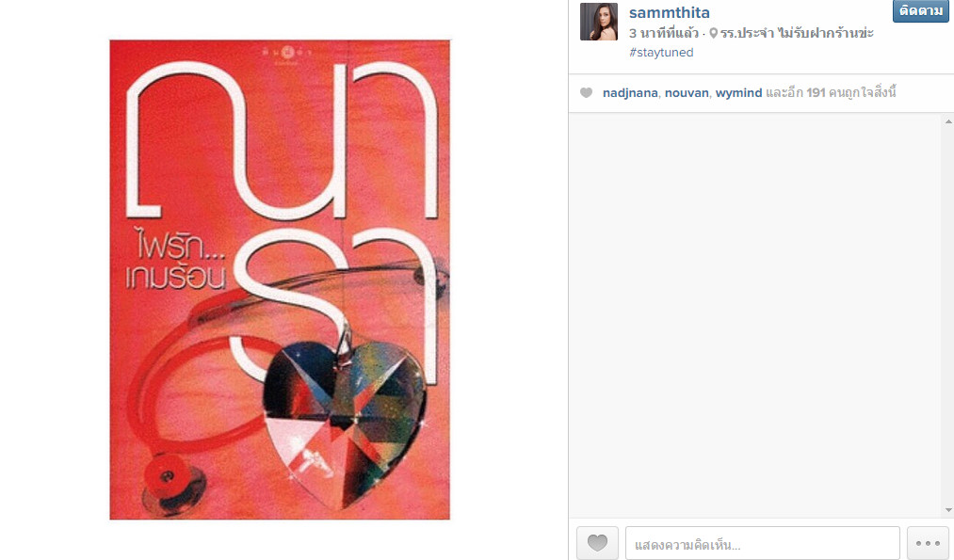Click the red book cover photo
The width and height of the screenshot is (954, 560).
280,280
